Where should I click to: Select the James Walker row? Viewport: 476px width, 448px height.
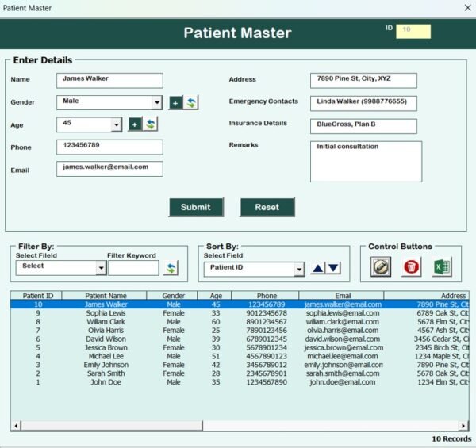pyautogui.click(x=240, y=304)
